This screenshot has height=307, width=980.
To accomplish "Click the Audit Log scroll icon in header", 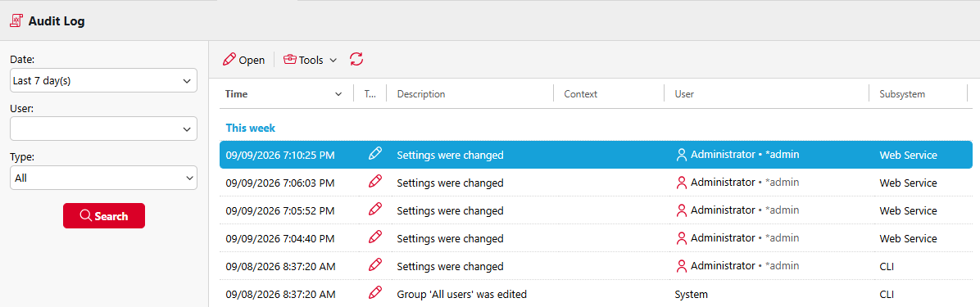I will (16, 20).
